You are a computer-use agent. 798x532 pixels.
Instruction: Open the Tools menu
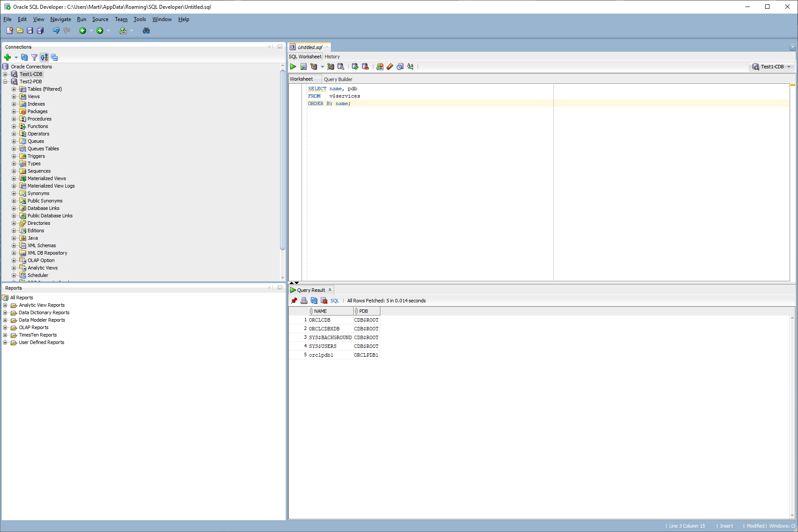click(x=140, y=19)
